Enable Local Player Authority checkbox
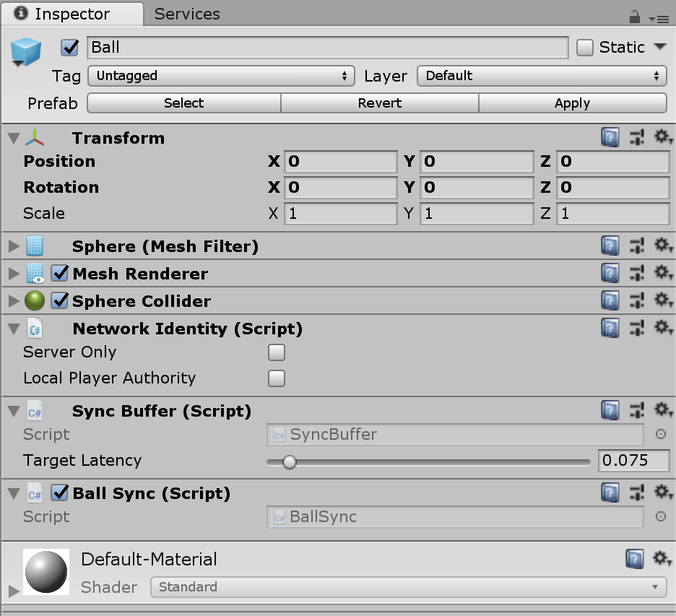 (277, 378)
